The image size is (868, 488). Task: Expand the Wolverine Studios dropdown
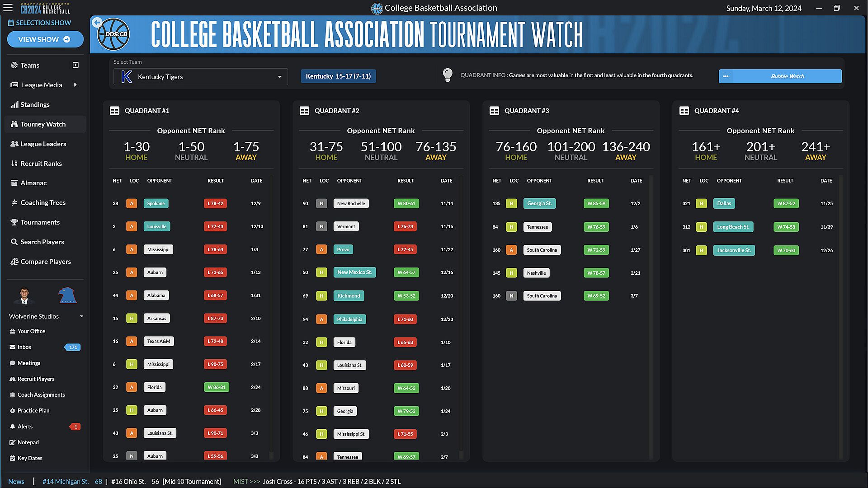(81, 316)
